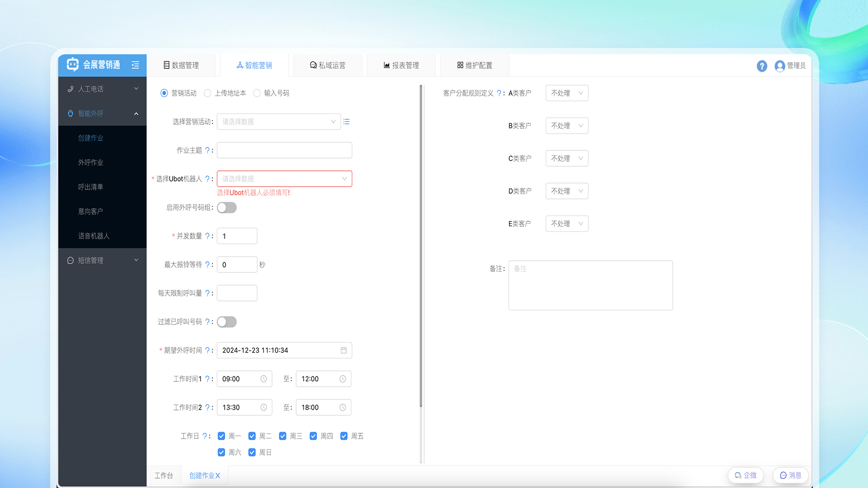
Task: Click the 会展营销通 robot logo icon
Action: point(72,65)
